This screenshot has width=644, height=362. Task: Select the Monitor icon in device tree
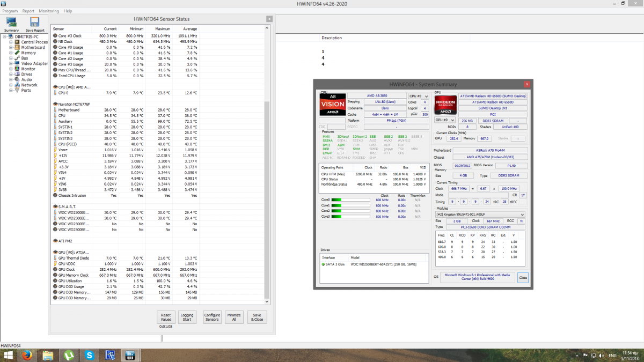17,69
